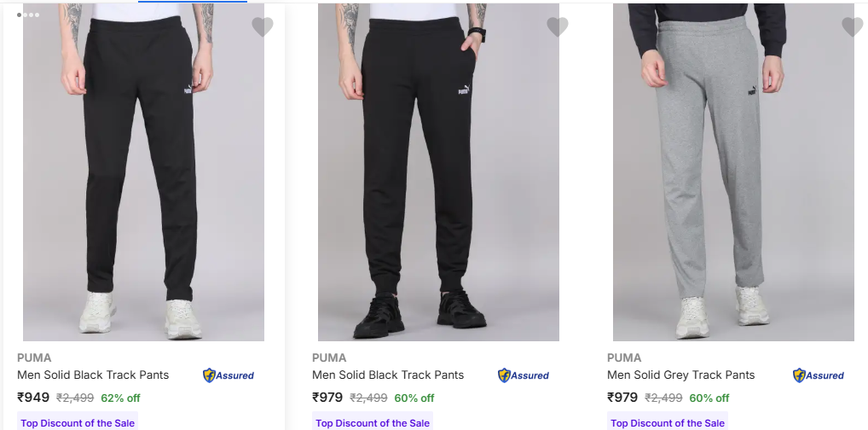The width and height of the screenshot is (868, 430).
Task: Open first black track pants product image
Action: (143, 171)
